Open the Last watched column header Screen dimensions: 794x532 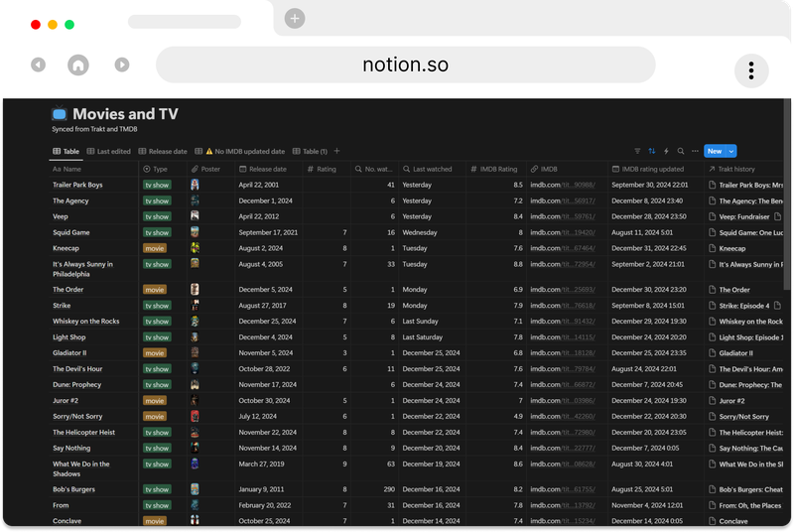coord(428,169)
